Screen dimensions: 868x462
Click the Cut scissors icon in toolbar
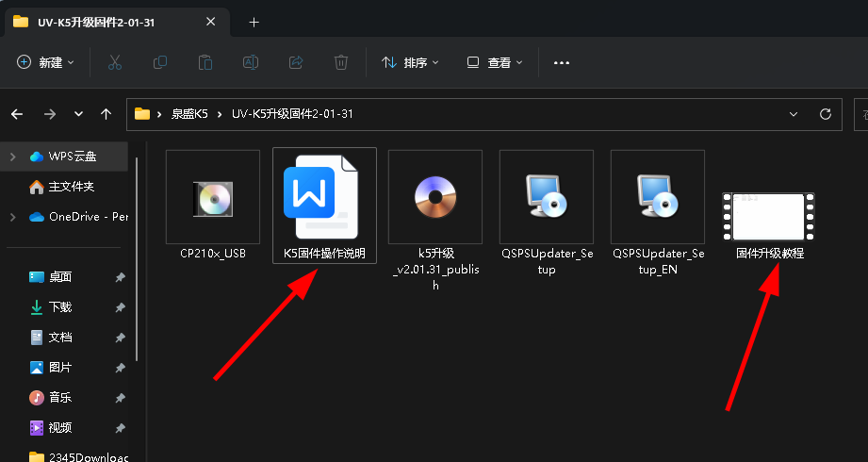pyautogui.click(x=115, y=62)
